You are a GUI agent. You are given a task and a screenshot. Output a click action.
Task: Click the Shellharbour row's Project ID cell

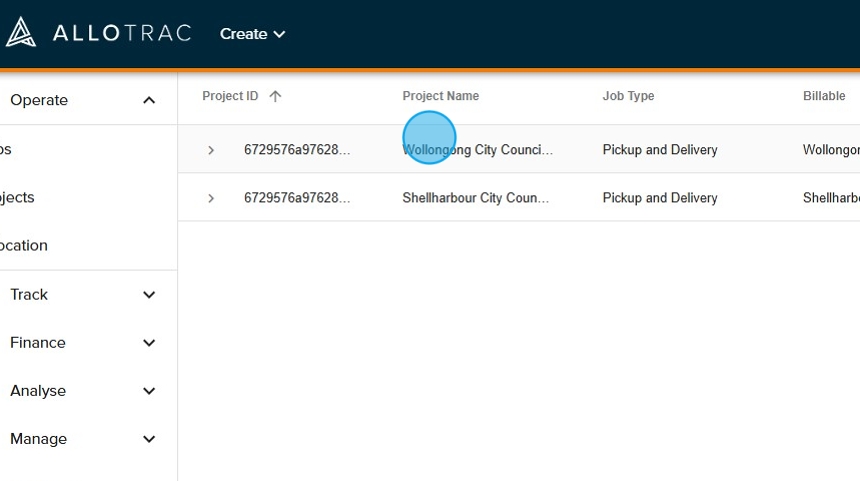pos(297,198)
